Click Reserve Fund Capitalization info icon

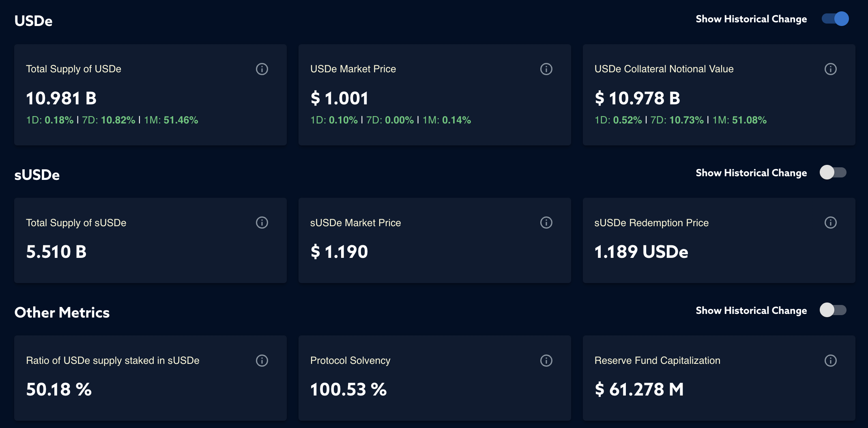[830, 361]
